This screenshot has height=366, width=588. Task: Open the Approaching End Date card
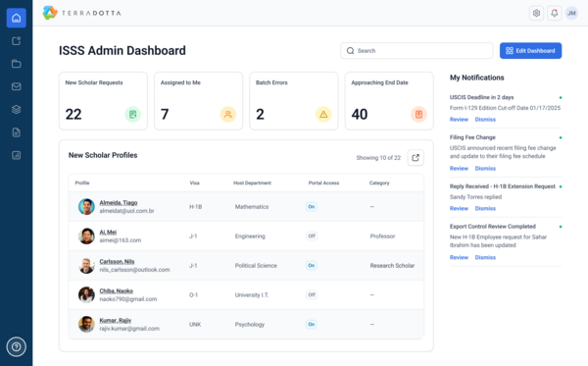tap(389, 101)
